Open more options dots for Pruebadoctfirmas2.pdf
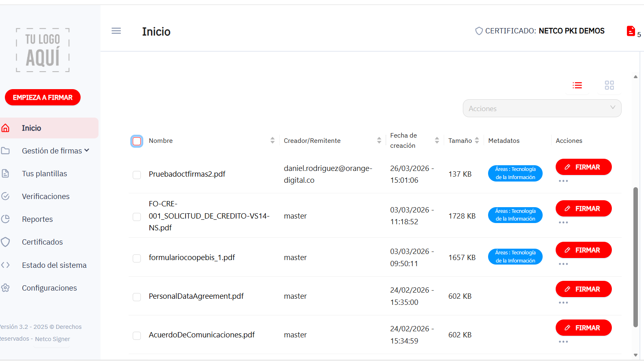Viewport: 644px width, 361px height. [x=563, y=181]
